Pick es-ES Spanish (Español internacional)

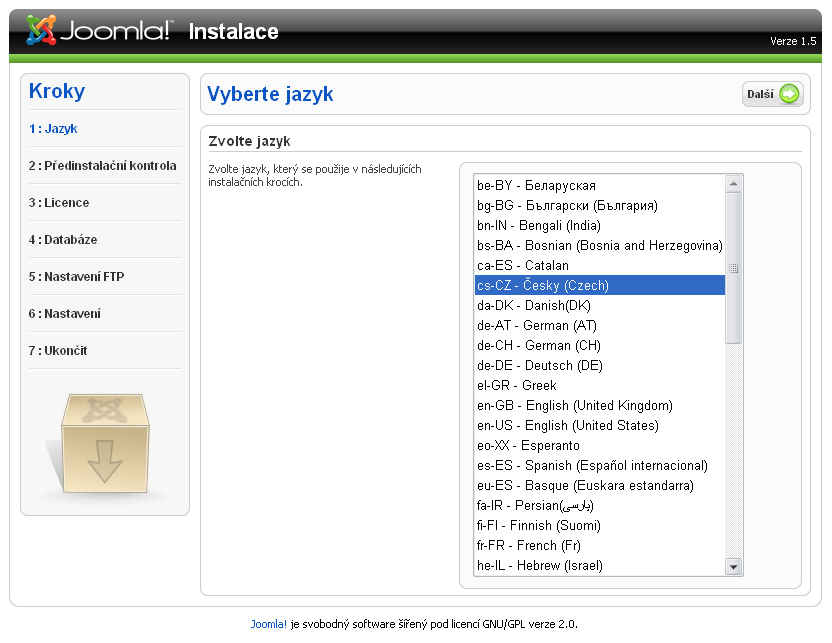[600, 465]
